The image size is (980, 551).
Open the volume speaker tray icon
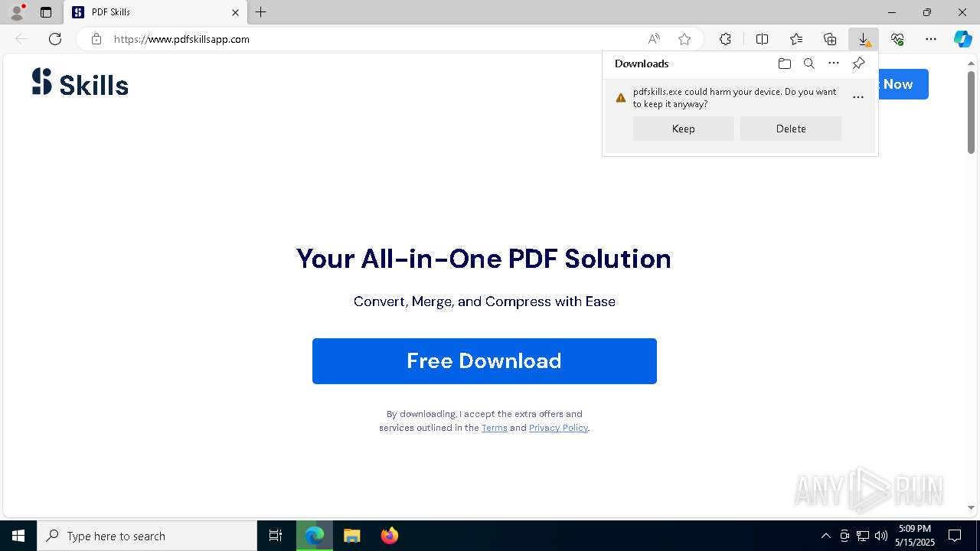[880, 536]
